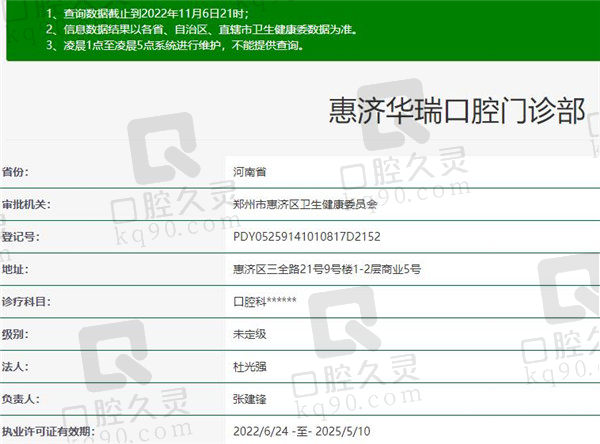Viewport: 600px width, 444px height.
Task: Select the address 惠济区三全路21号9号楼1-2层商业5号
Action: 327,269
